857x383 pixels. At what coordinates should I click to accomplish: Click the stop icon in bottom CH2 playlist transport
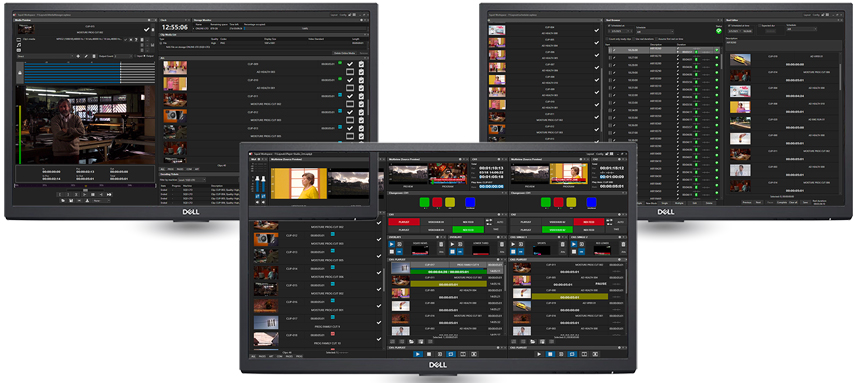550,354
